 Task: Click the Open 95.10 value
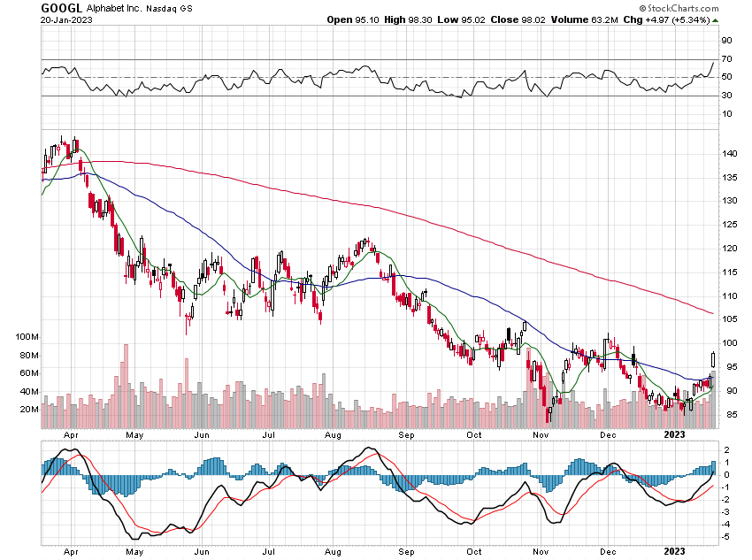(352, 19)
